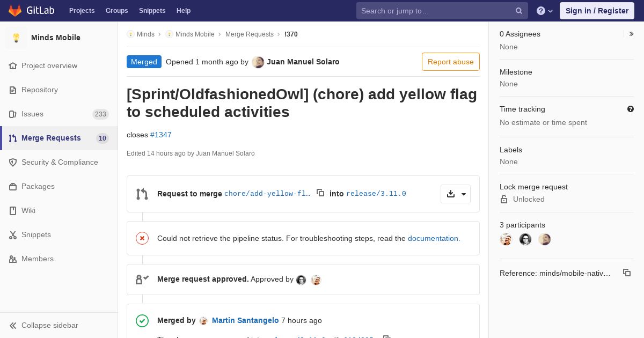Open Juan Manuel Solaro author avatar

coord(258,62)
